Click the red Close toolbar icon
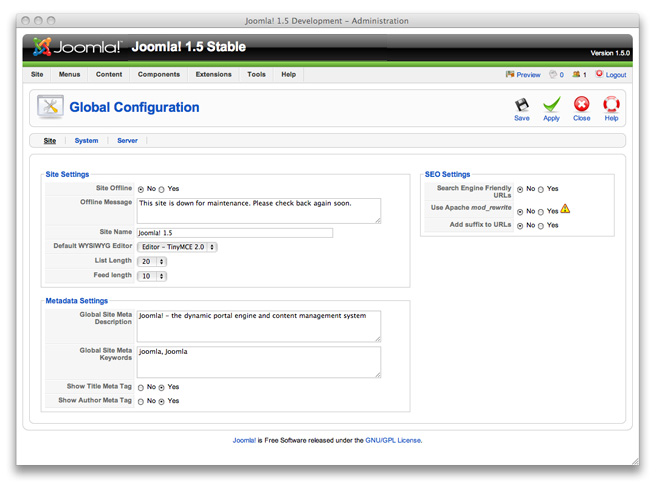The image size is (662, 490). click(x=581, y=105)
